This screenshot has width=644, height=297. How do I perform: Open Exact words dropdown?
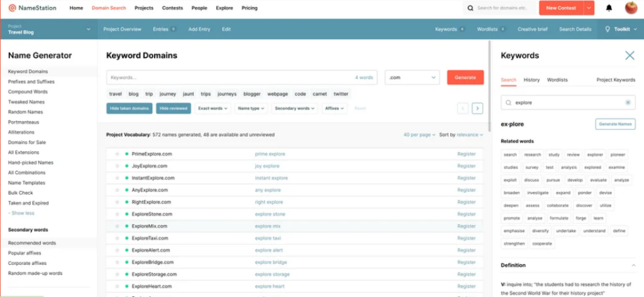click(213, 108)
